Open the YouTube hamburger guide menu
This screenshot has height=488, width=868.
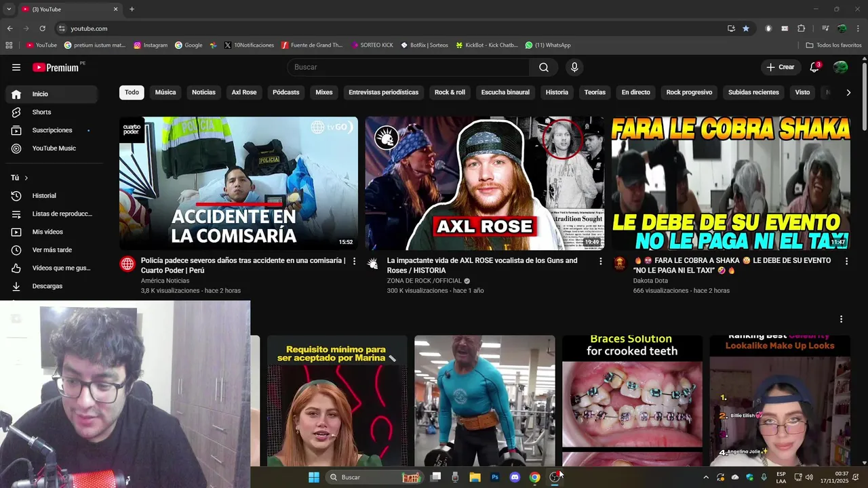16,67
